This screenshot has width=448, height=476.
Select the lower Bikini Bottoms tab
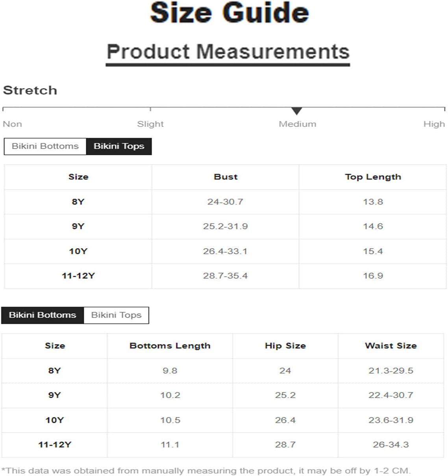point(43,315)
